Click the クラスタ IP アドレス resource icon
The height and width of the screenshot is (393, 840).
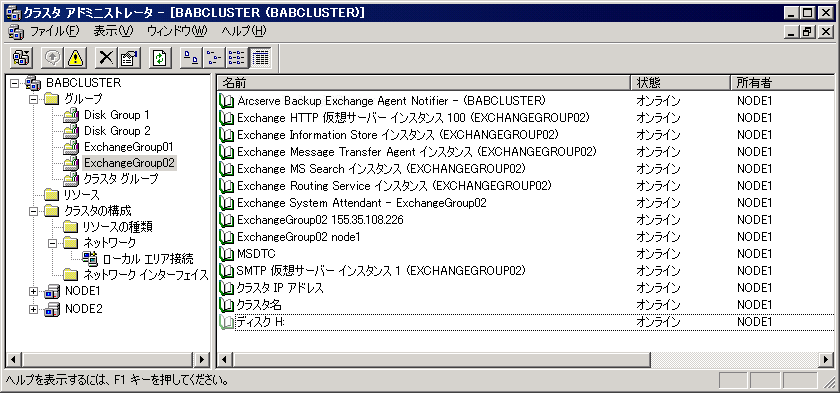tap(227, 288)
